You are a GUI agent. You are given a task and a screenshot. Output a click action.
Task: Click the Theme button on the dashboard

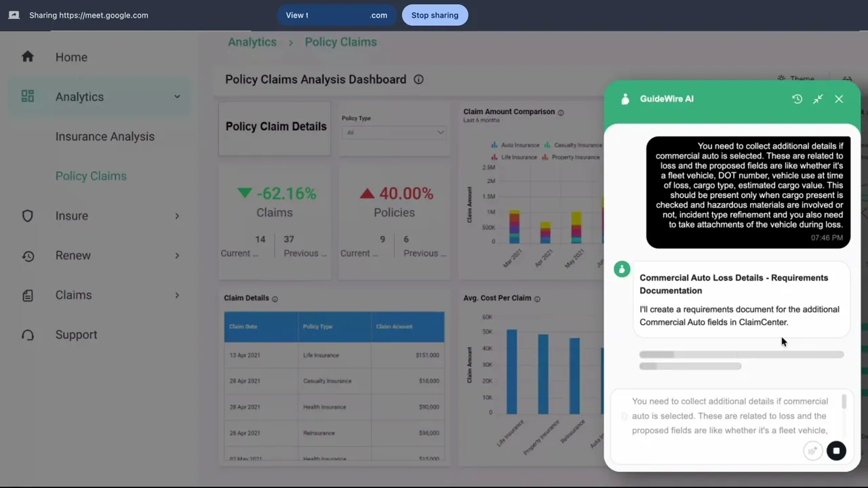pyautogui.click(x=796, y=79)
